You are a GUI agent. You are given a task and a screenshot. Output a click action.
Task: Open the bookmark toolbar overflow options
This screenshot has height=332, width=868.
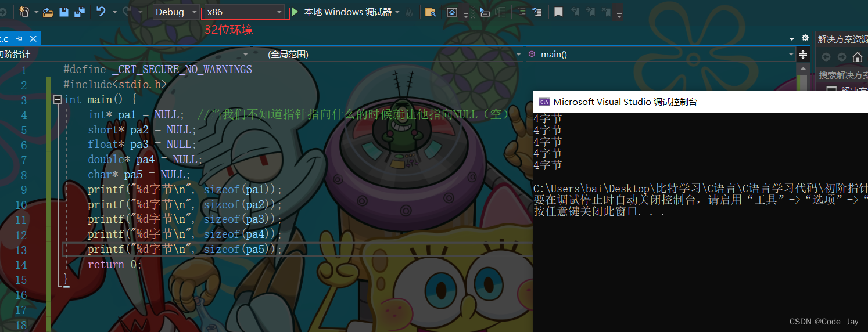click(x=619, y=15)
